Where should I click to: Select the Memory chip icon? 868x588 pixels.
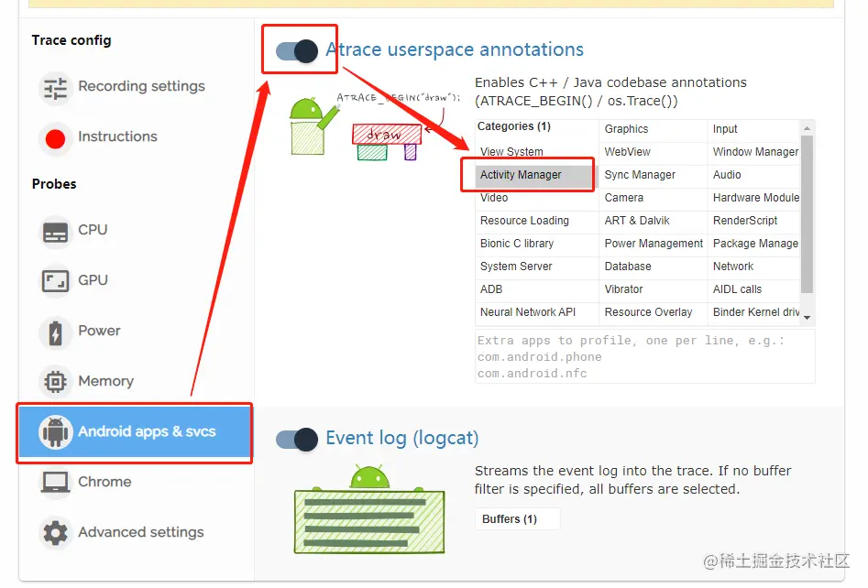pyautogui.click(x=55, y=382)
